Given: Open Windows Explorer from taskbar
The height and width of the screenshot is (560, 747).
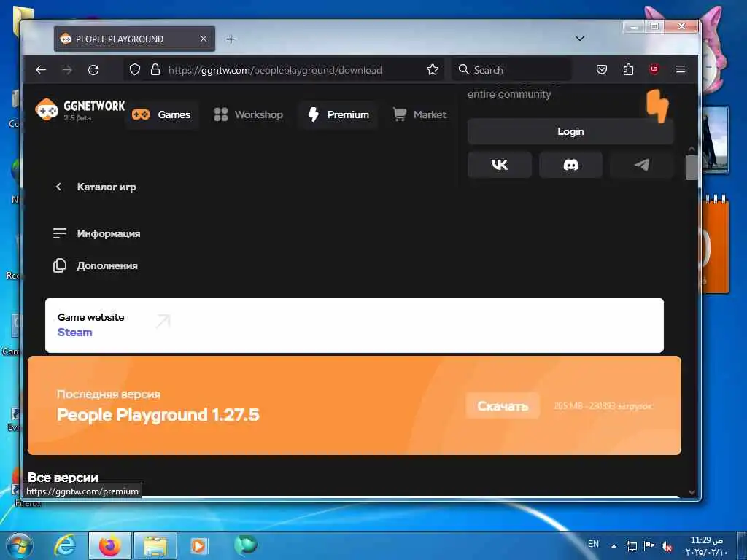Looking at the screenshot, I should [x=155, y=545].
